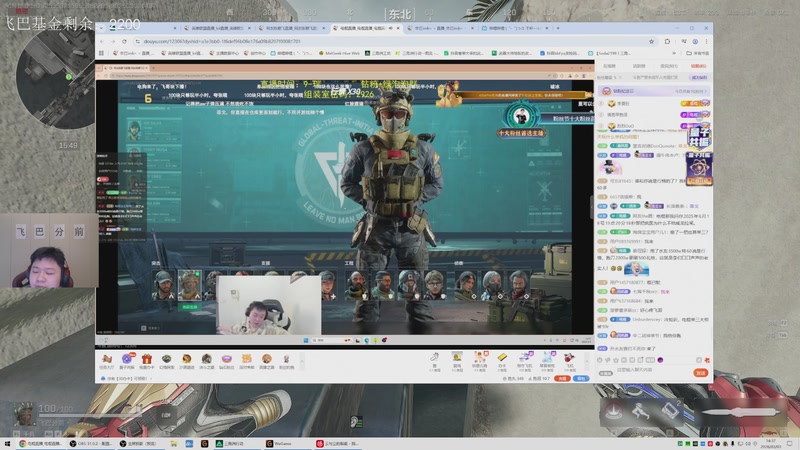Select the first operator portrait

point(163,285)
